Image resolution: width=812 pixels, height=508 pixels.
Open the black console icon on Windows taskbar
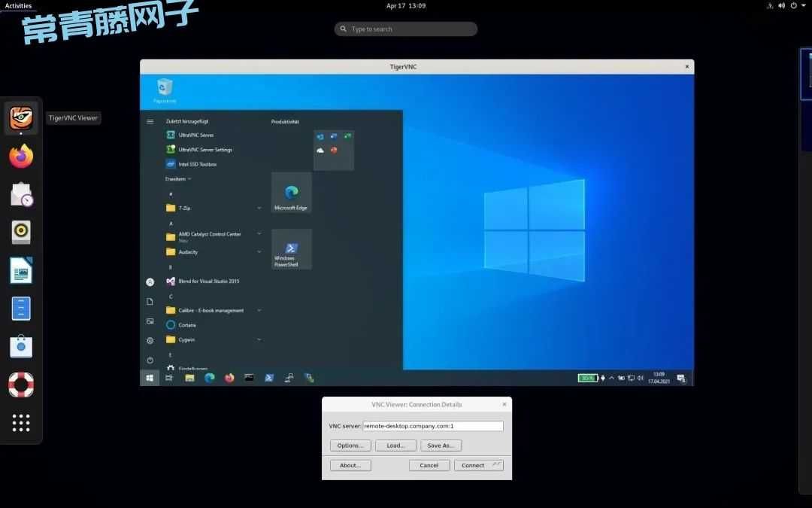(249, 378)
